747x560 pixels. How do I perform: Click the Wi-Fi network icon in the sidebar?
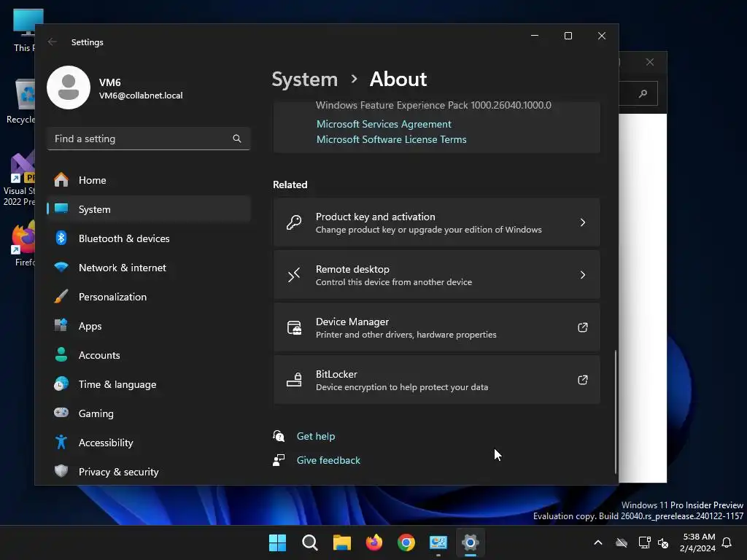tap(61, 267)
